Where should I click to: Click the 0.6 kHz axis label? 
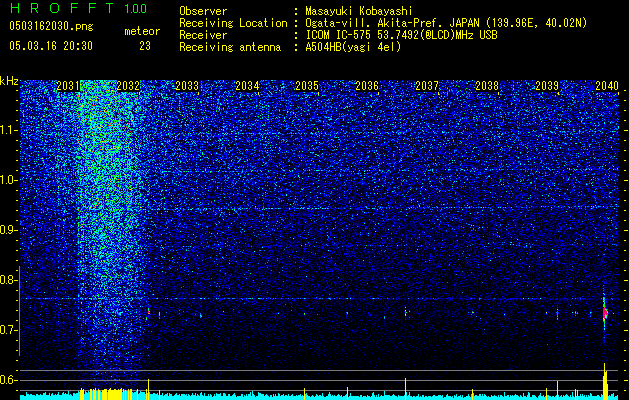click(9, 380)
